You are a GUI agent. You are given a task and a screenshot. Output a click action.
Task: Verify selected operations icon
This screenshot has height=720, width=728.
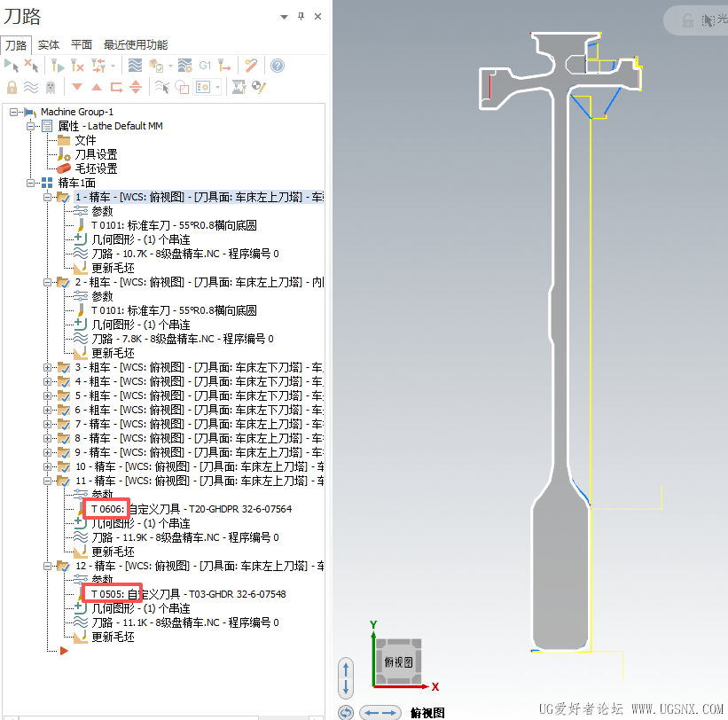click(156, 66)
